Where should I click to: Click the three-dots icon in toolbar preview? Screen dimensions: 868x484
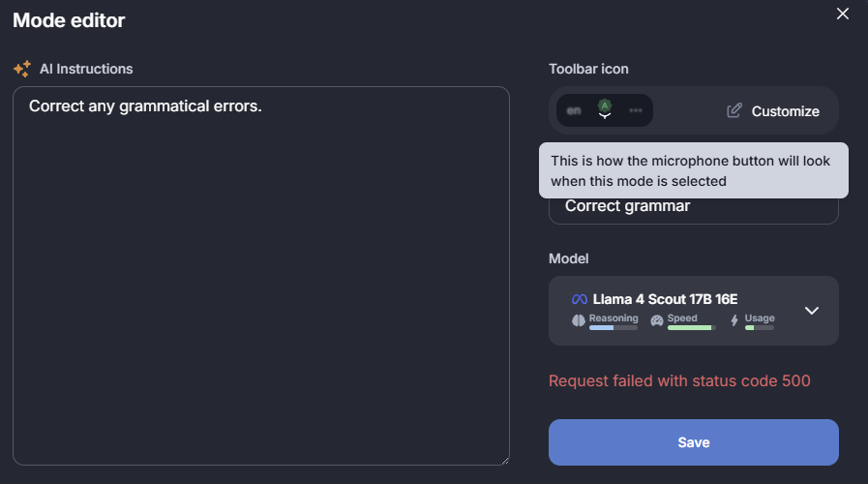(636, 110)
